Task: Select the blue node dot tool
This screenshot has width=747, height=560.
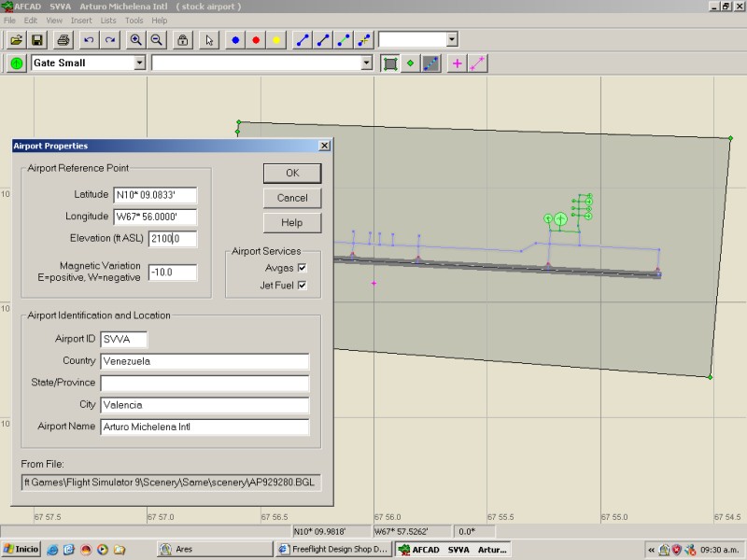Action: click(x=235, y=40)
